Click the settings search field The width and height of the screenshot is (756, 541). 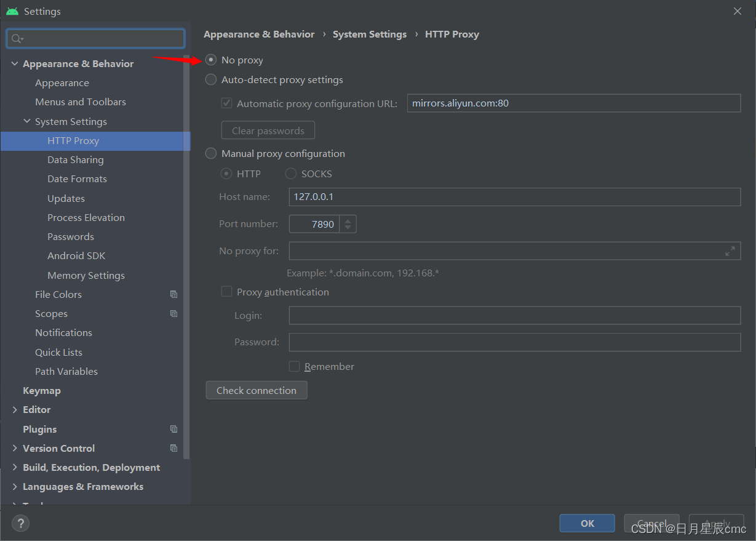95,39
